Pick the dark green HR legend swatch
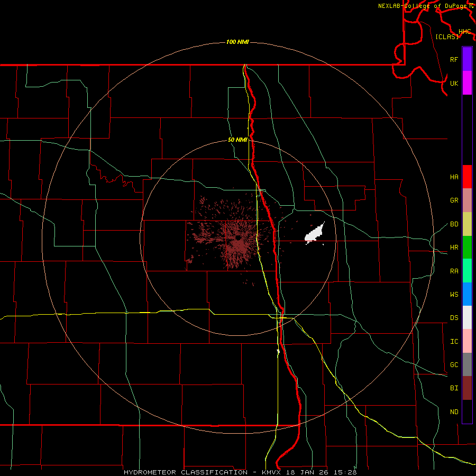The image size is (476, 476). pyautogui.click(x=467, y=248)
